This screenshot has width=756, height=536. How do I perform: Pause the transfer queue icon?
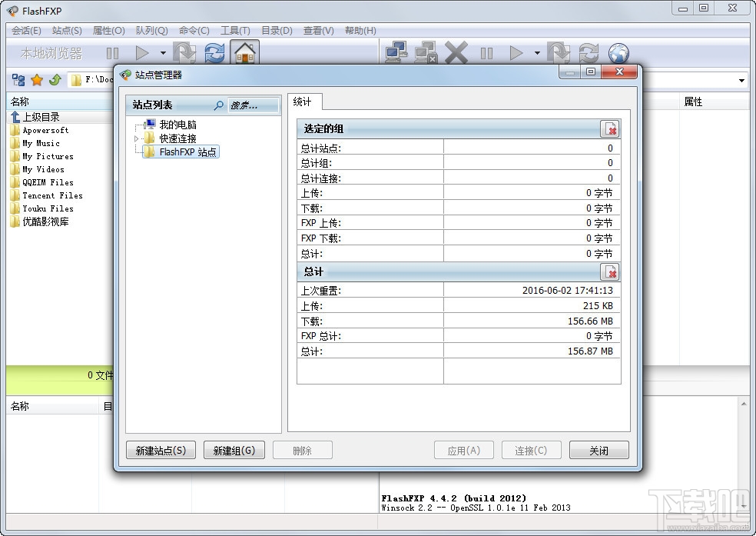click(486, 52)
